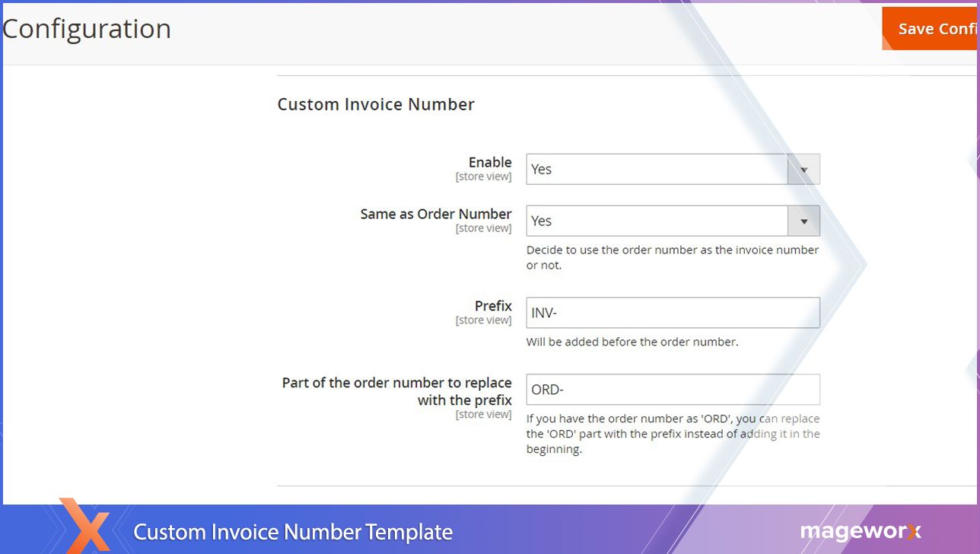Click the Same as Order Number label
The width and height of the screenshot is (980, 554).
(436, 214)
